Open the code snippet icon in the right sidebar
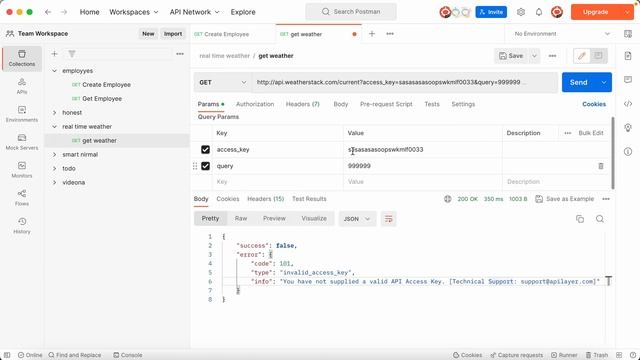 pyautogui.click(x=628, y=104)
